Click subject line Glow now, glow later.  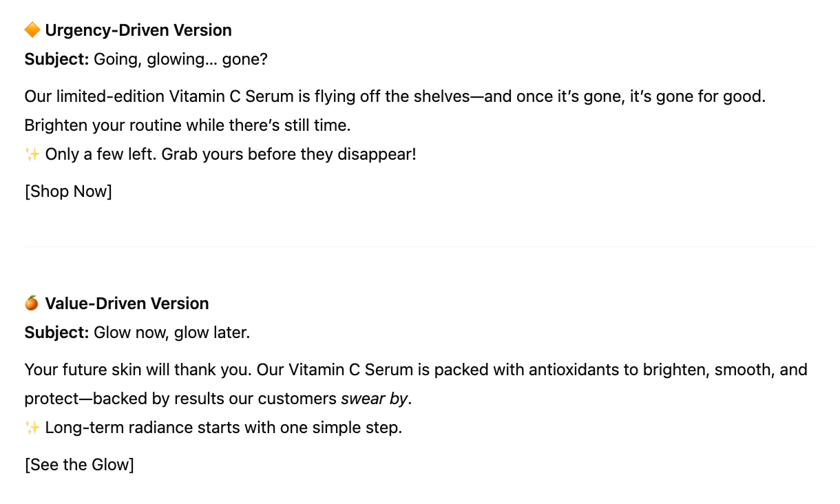coord(172,333)
